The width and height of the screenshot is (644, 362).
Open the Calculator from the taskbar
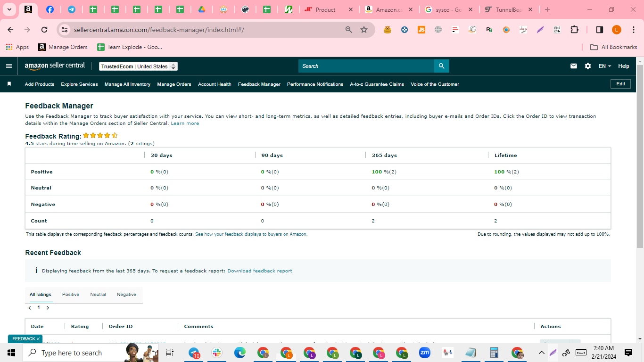[494, 353]
